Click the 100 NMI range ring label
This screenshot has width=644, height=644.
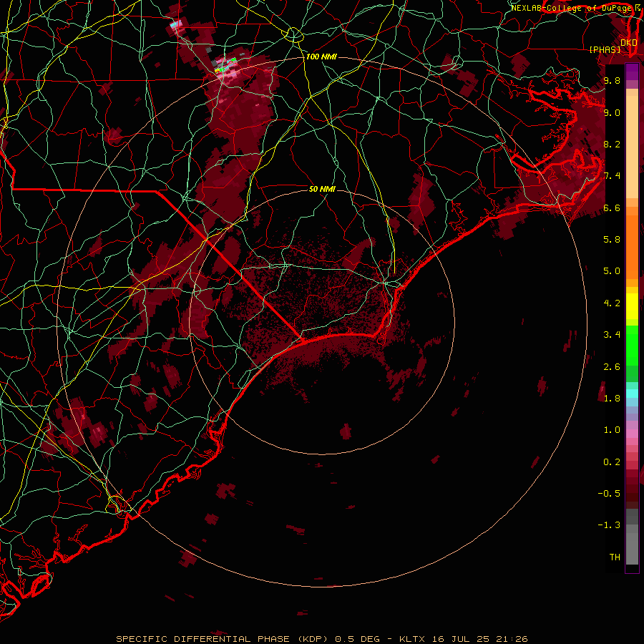[321, 57]
